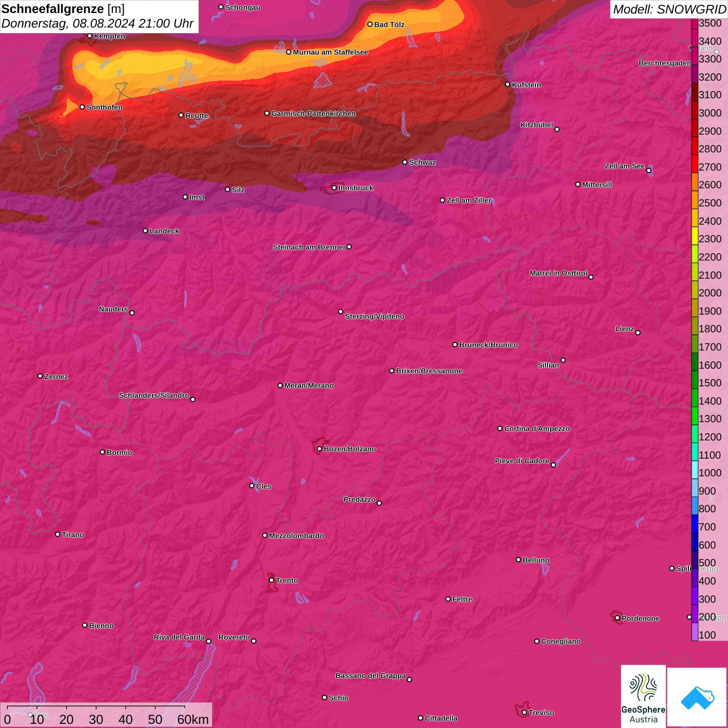
Task: Click the Lienz city marker
Action: click(x=638, y=333)
